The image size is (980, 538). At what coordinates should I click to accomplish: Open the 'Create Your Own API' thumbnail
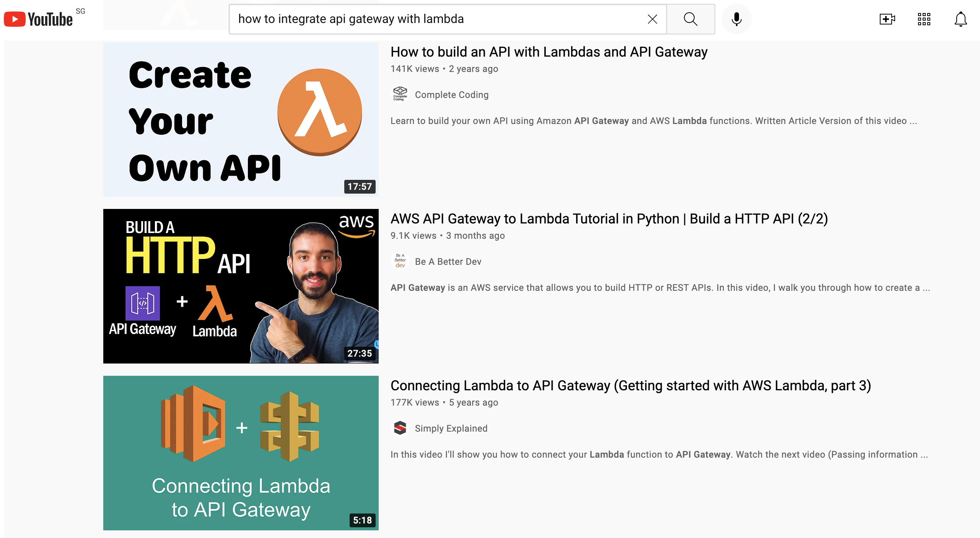click(241, 119)
